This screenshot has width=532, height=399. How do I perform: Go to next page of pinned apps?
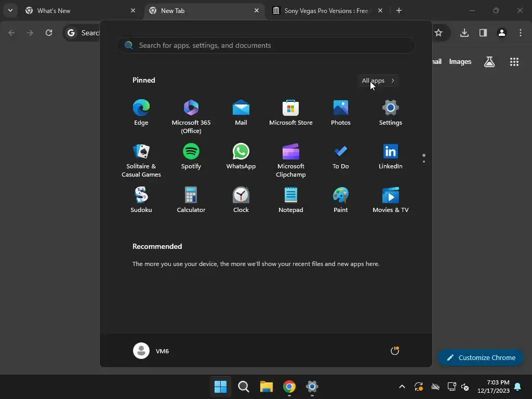[x=424, y=162]
